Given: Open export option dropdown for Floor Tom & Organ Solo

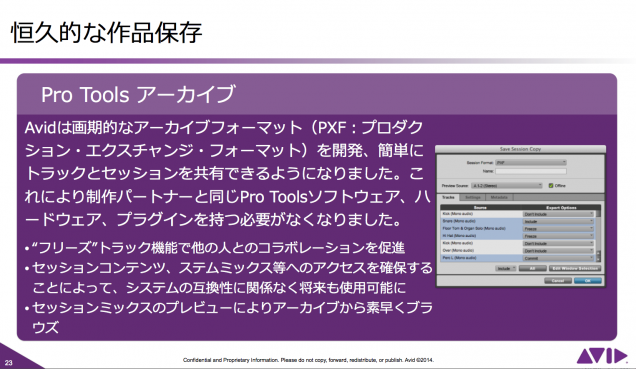Looking at the screenshot, I should click(x=558, y=229).
